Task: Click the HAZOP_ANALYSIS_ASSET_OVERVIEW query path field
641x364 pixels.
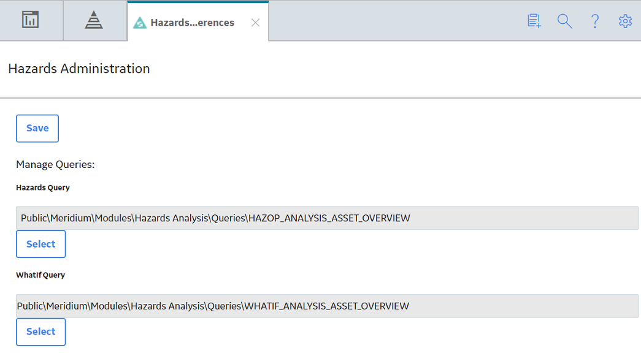Action: pos(327,218)
